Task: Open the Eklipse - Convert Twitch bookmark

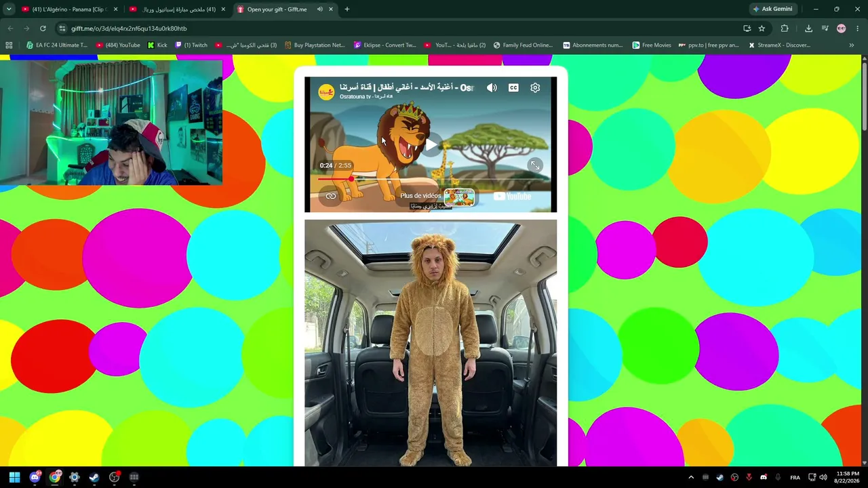Action: [x=385, y=45]
